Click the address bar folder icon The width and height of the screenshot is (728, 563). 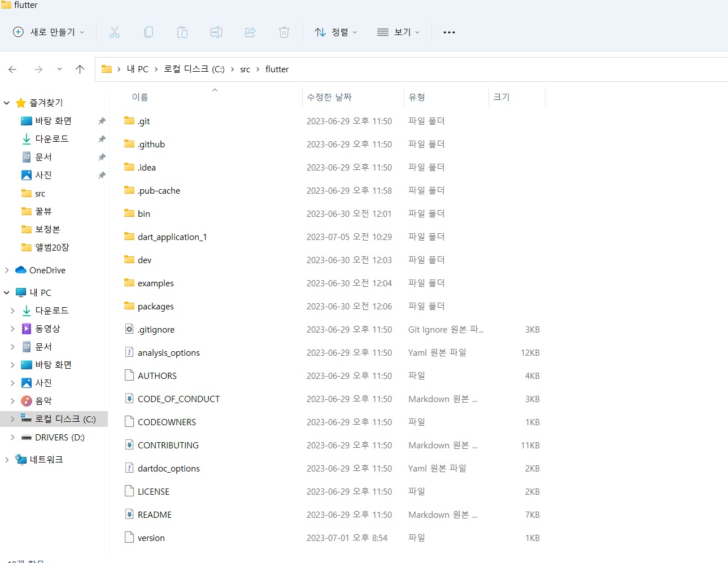coord(107,69)
